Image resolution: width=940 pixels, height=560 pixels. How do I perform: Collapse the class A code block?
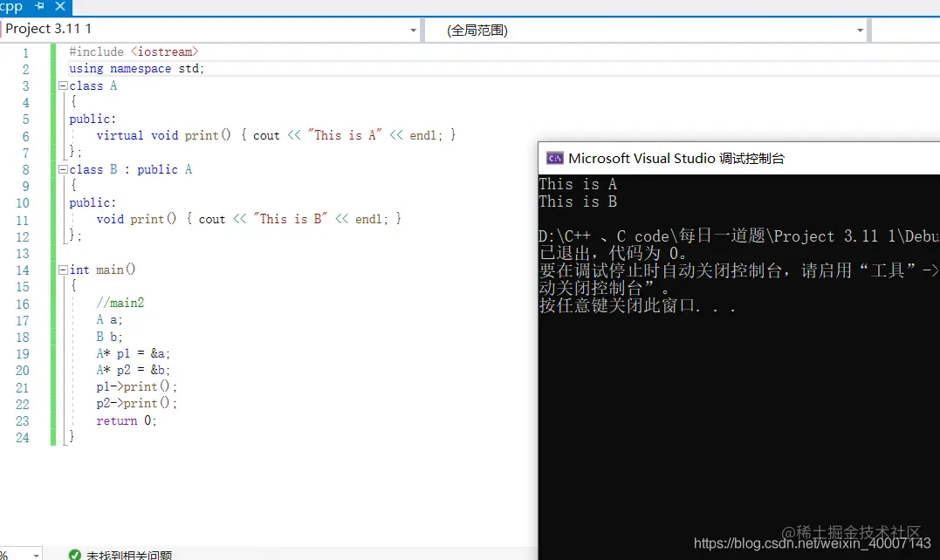[63, 85]
